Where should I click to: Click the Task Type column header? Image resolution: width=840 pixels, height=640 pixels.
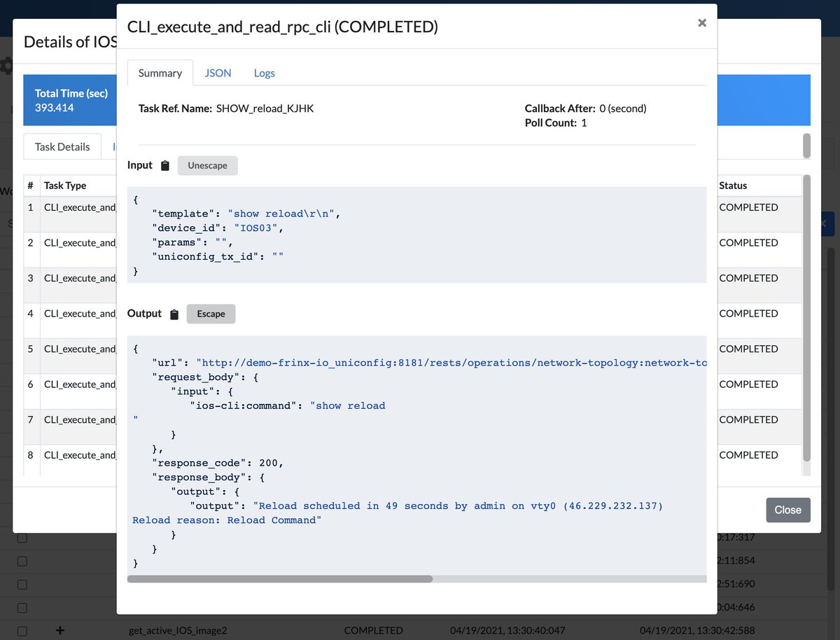[x=65, y=186]
